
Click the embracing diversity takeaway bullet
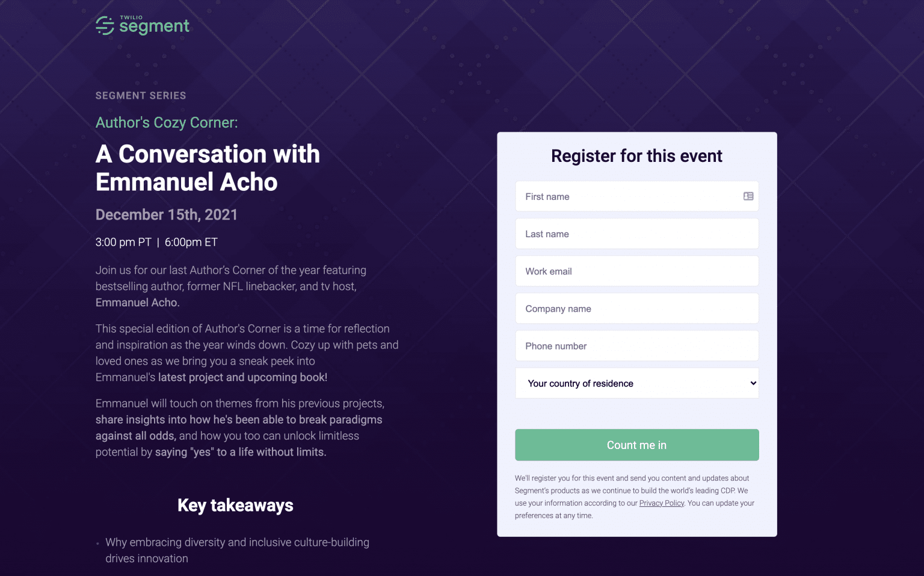[x=237, y=550]
